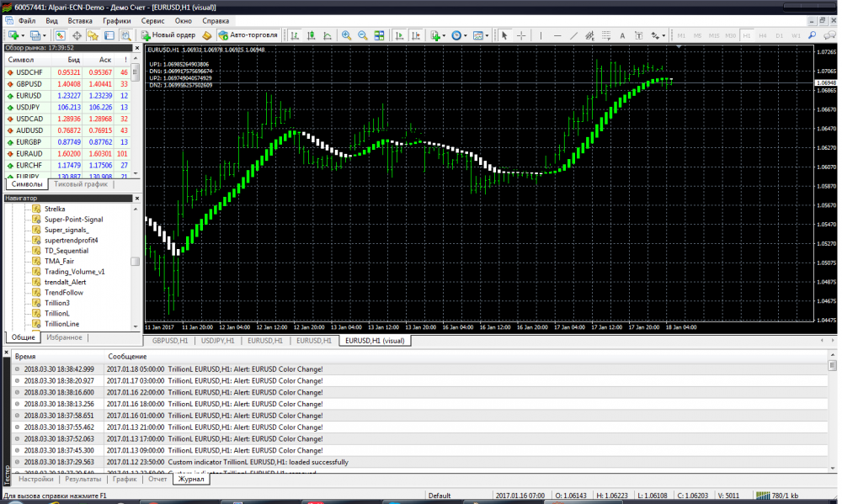Switch chart to line chart icon
Image resolution: width=842 pixels, height=504 pixels.
(327, 35)
